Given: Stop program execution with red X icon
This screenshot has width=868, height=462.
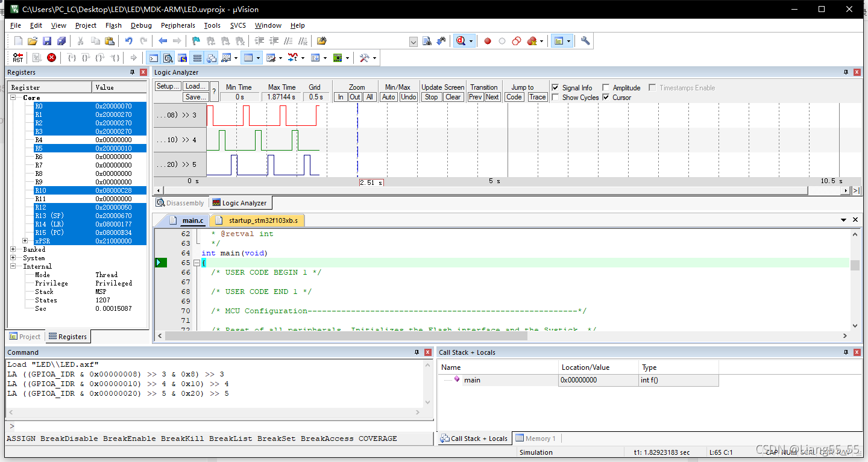Looking at the screenshot, I should point(52,58).
